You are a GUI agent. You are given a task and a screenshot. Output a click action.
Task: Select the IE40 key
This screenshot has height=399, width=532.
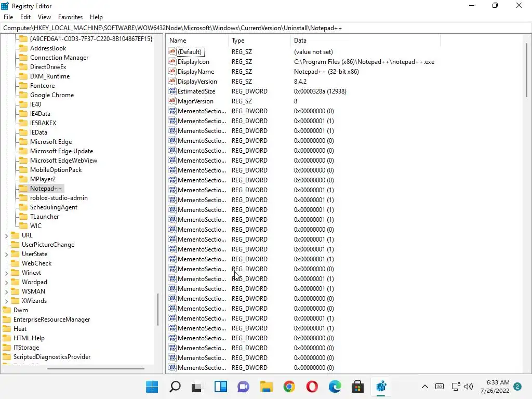click(36, 104)
